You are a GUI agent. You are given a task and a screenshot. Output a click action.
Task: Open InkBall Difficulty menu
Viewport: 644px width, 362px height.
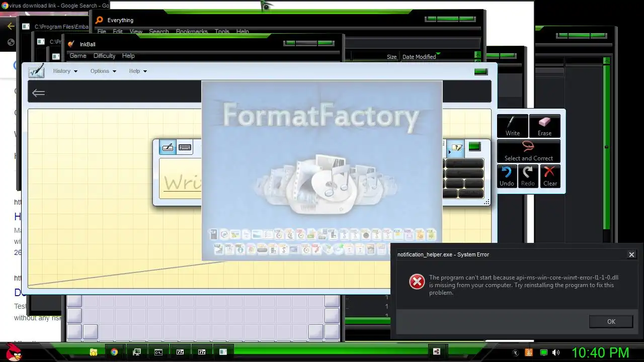104,56
